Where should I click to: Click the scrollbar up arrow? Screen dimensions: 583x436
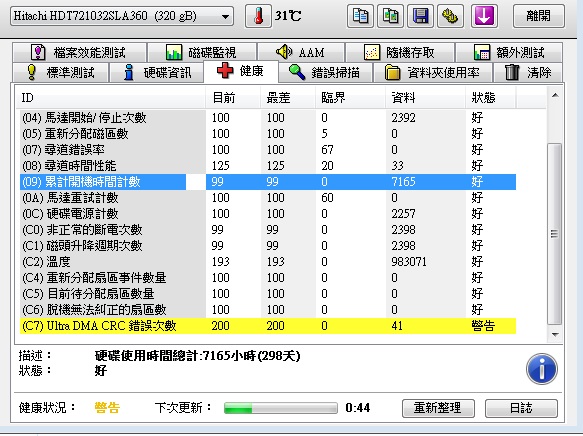coord(555,96)
